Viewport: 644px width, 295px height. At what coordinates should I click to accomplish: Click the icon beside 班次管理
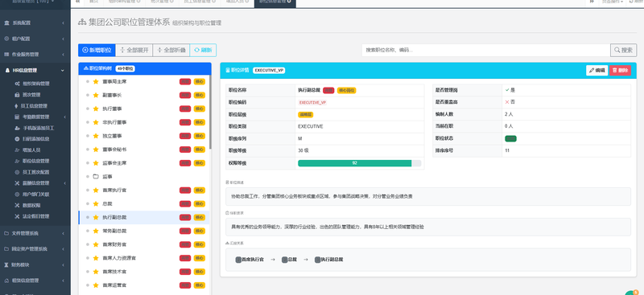(17, 95)
